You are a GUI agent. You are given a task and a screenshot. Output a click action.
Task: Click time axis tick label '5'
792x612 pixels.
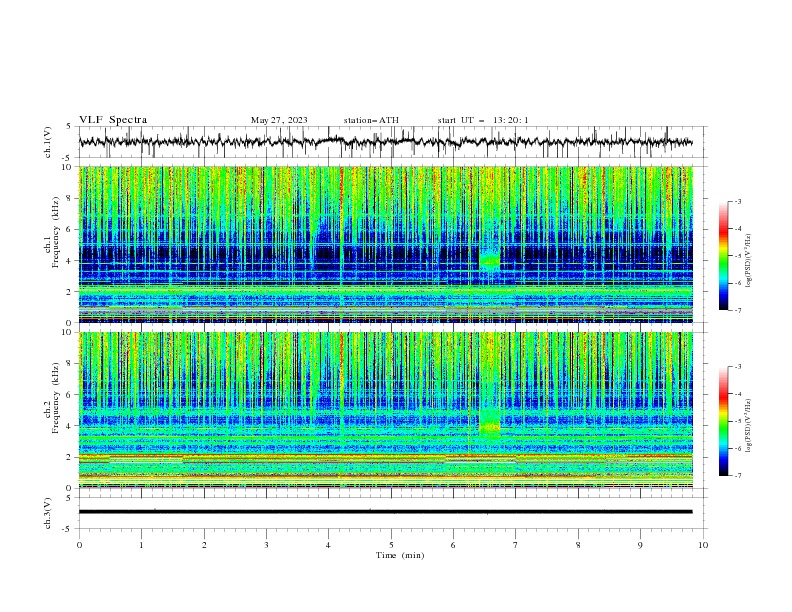[391, 545]
